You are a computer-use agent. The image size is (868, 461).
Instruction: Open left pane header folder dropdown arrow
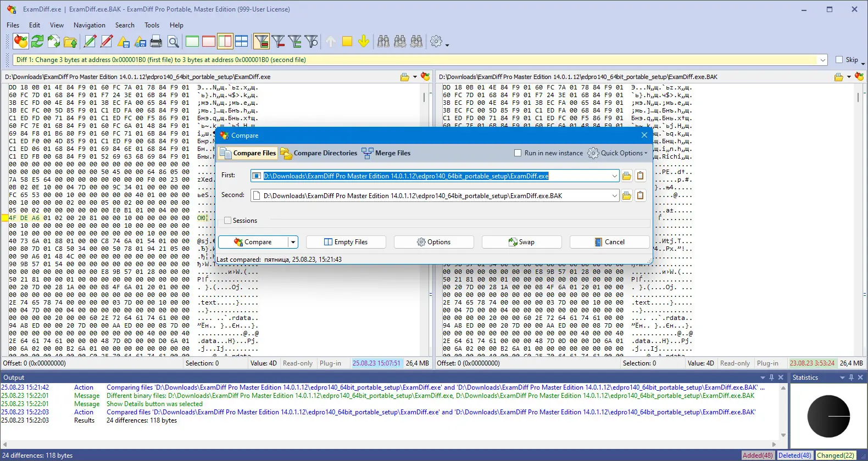[x=415, y=77]
